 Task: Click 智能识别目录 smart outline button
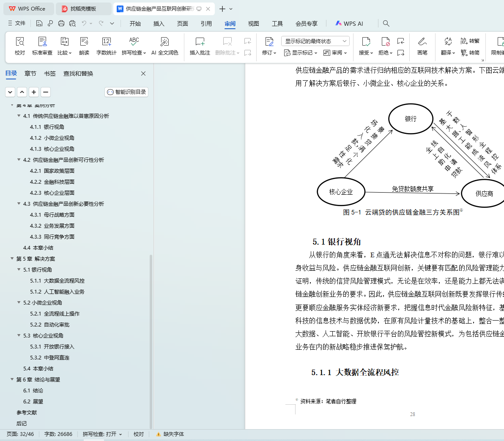coord(126,92)
